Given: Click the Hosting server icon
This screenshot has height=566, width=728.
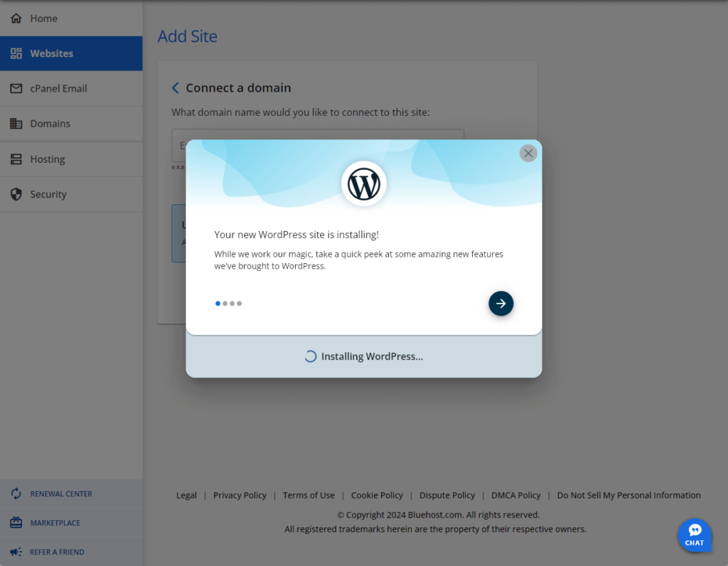Looking at the screenshot, I should 16,159.
